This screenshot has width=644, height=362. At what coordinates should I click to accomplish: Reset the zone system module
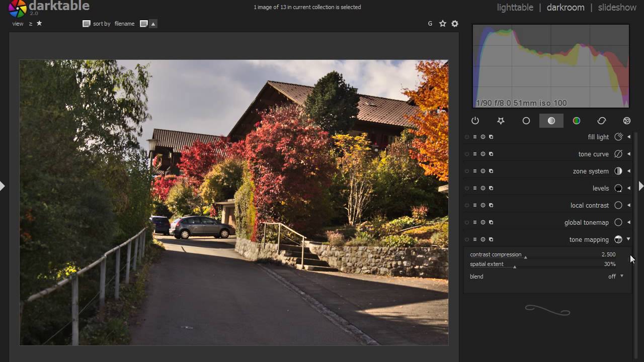[483, 171]
